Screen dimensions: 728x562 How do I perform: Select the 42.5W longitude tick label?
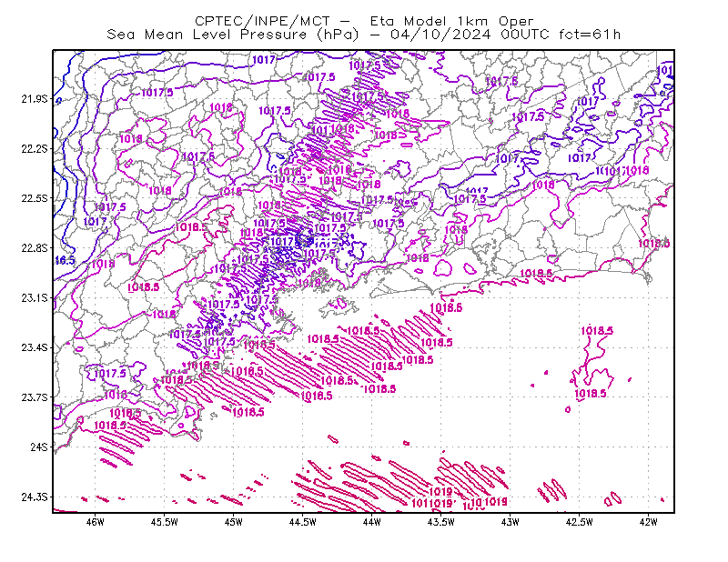pyautogui.click(x=579, y=522)
